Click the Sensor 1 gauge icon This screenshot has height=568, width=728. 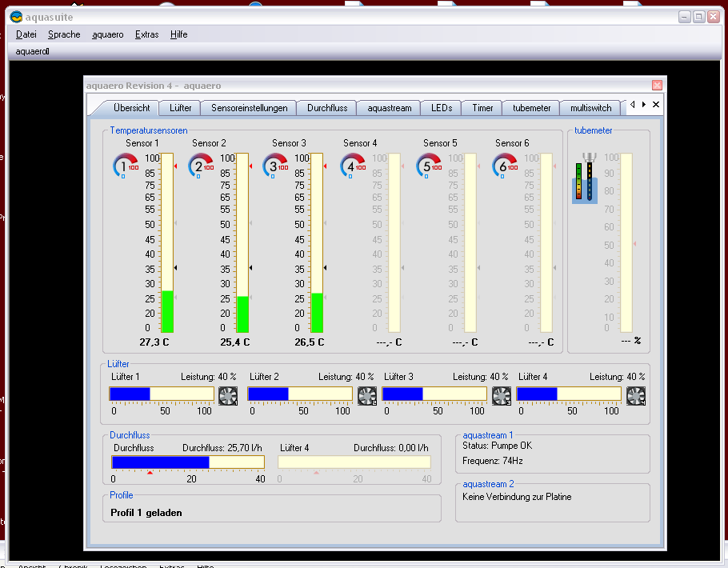[125, 166]
